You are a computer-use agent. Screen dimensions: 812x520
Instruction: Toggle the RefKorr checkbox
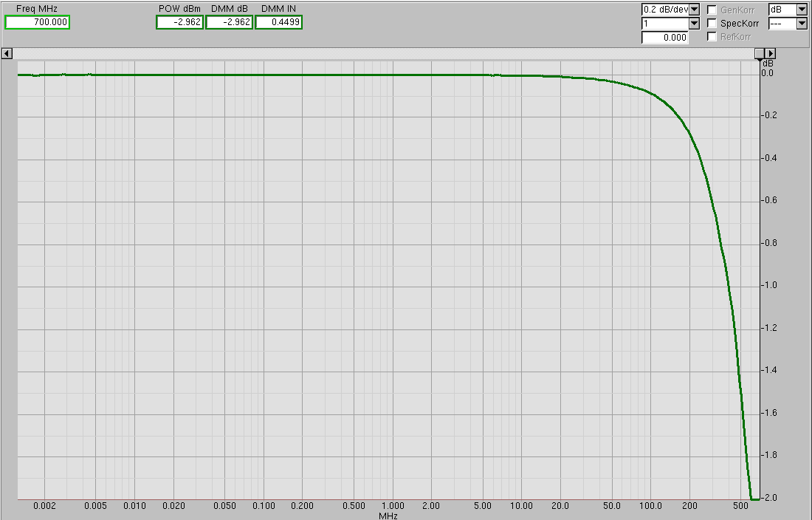[x=712, y=37]
